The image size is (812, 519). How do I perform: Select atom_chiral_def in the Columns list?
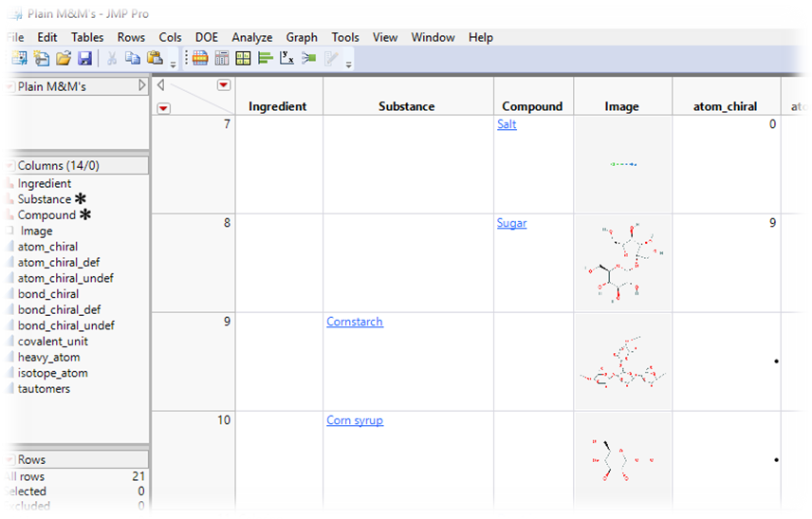coord(59,262)
